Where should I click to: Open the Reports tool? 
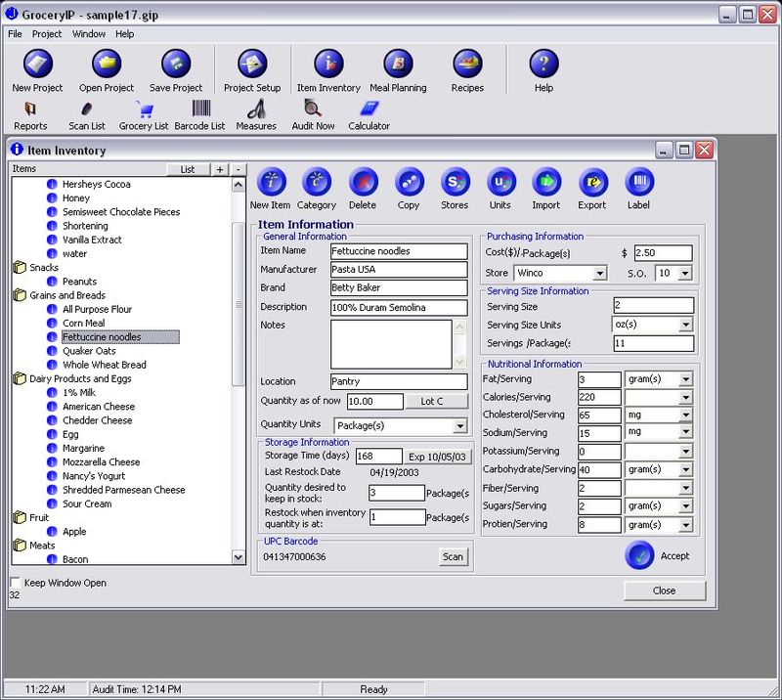pos(30,109)
